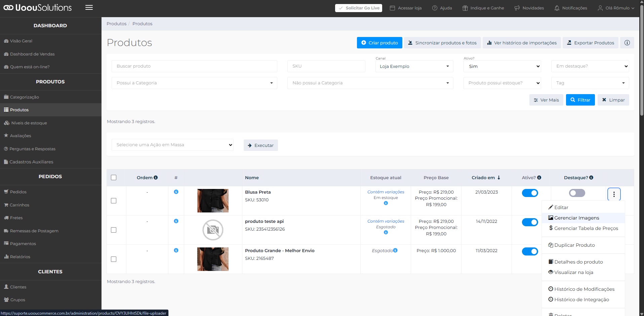
Task: Click the Blusa Preta product thumbnail
Action: click(213, 201)
